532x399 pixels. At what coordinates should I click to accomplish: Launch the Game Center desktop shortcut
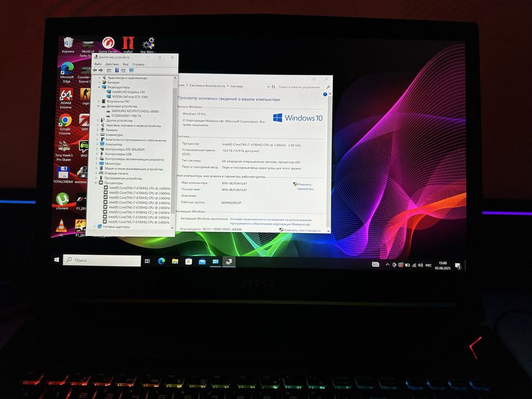(108, 45)
